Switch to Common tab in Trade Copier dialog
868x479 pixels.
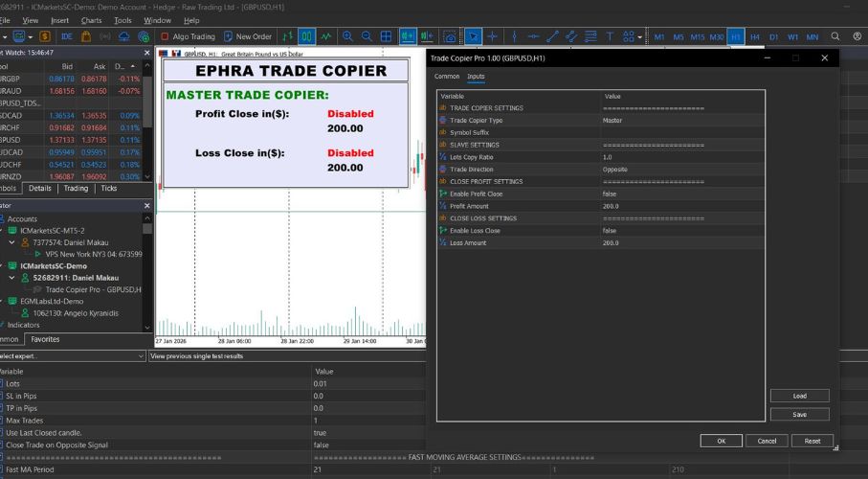point(447,77)
